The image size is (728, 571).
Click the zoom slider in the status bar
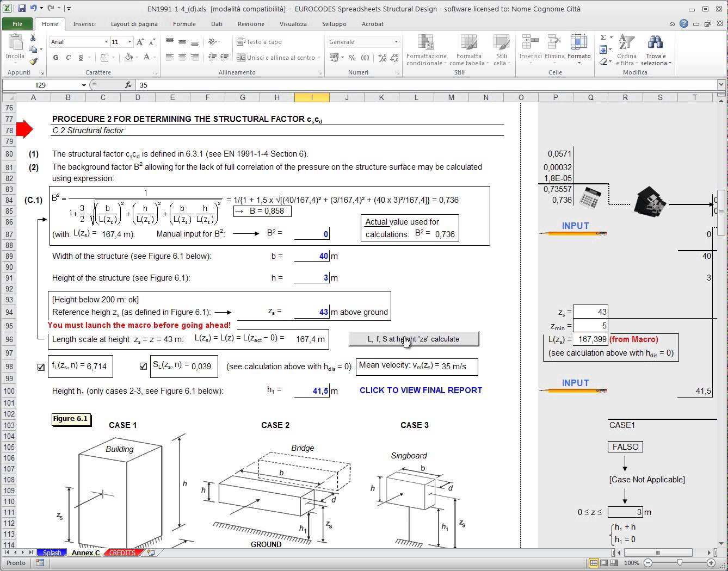coord(680,563)
